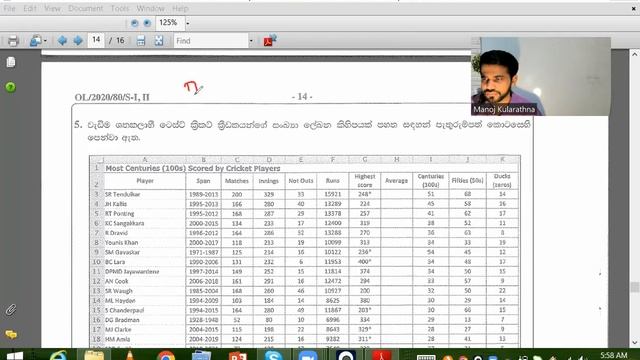Image resolution: width=640 pixels, height=360 pixels.
Task: Open the Tools menu
Action: 120,8
